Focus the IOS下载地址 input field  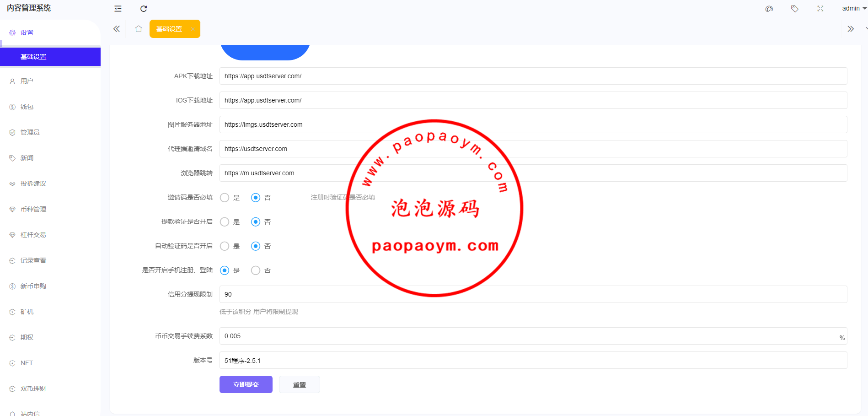[533, 100]
